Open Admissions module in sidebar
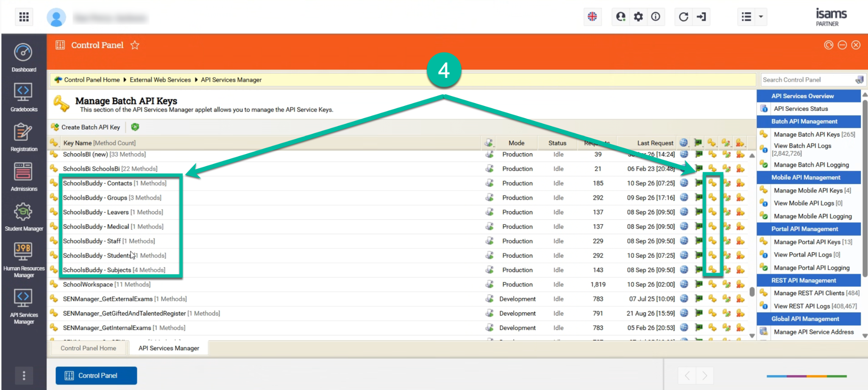Image resolution: width=868 pixels, height=390 pixels. (24, 177)
